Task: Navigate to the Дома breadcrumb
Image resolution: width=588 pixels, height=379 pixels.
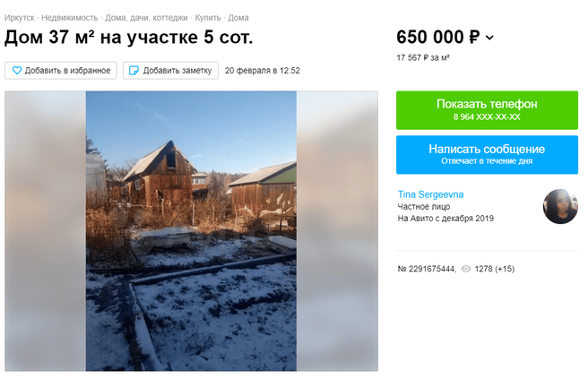Action: click(x=238, y=18)
